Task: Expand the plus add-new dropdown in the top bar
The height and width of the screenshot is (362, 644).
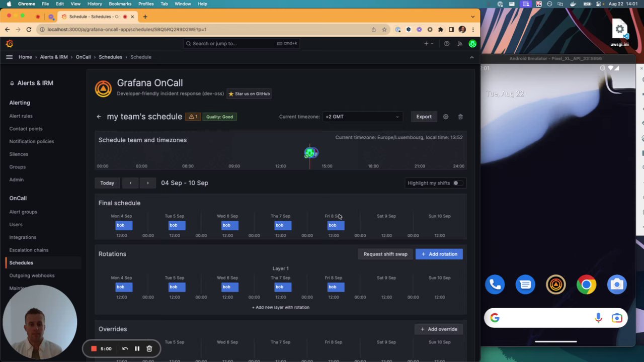Action: pos(428,44)
